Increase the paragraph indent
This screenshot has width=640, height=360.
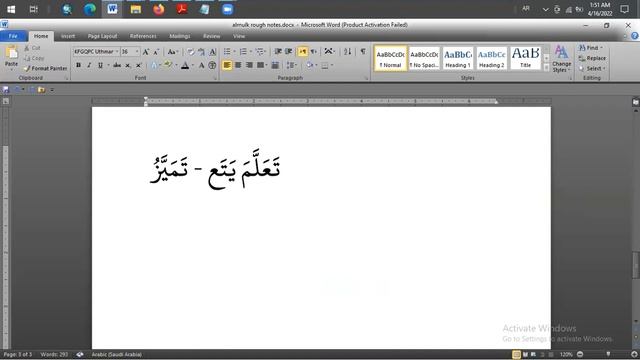click(289, 51)
